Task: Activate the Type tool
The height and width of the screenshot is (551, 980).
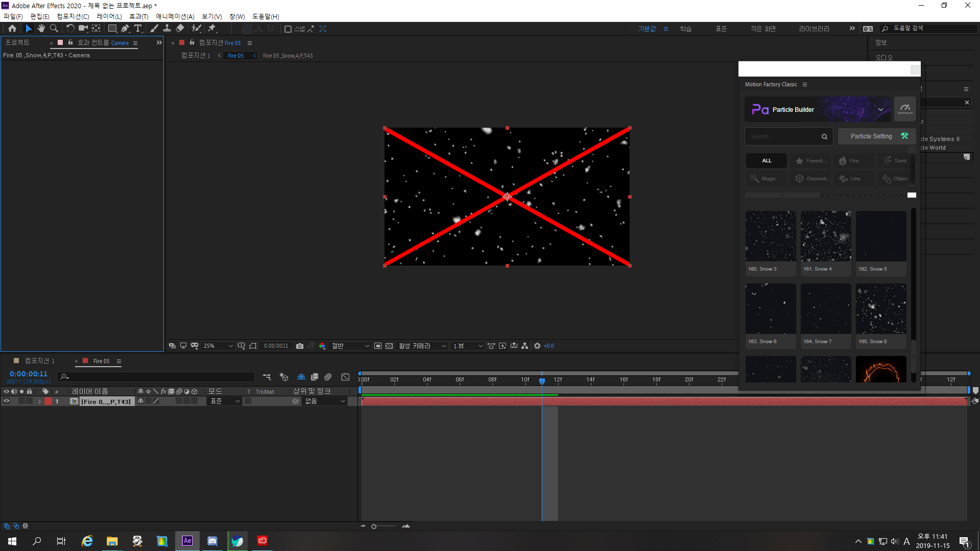Action: pos(138,28)
